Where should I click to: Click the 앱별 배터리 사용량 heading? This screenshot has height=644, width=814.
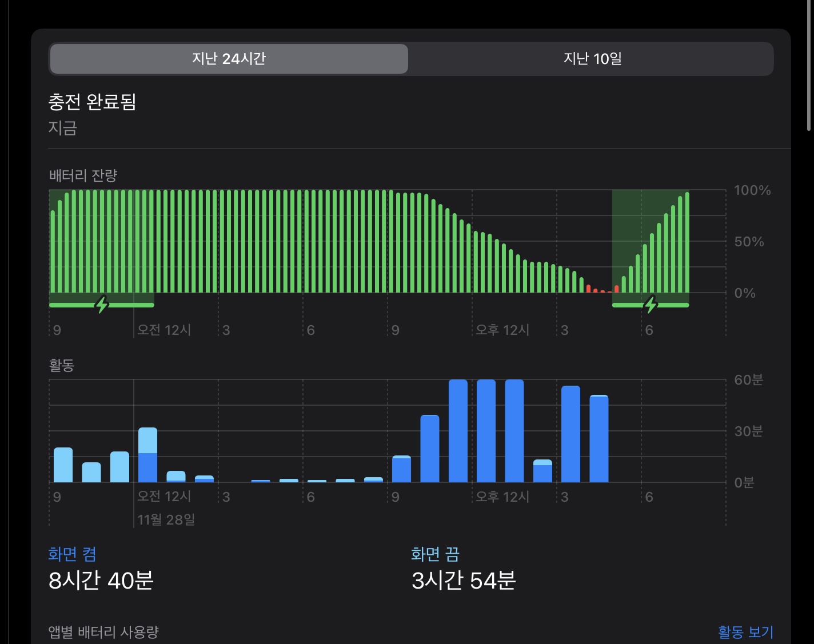coord(103,631)
